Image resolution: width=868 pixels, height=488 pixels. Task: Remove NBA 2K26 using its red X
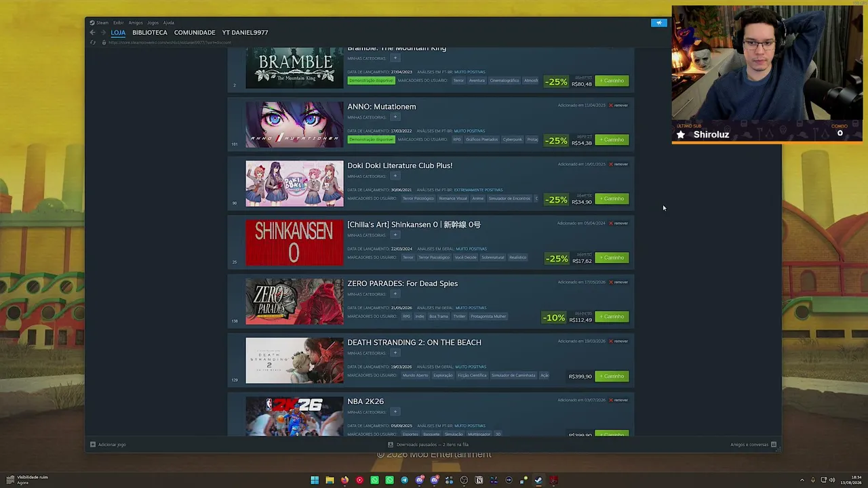click(x=611, y=400)
